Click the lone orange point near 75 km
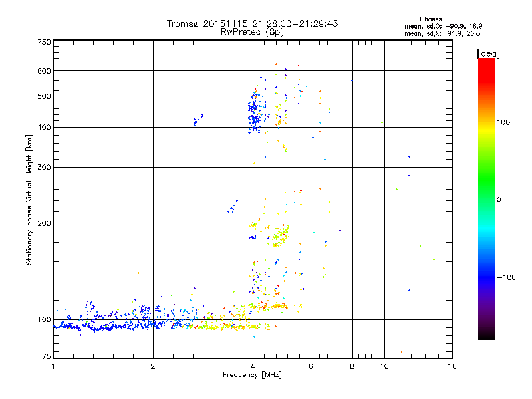 coord(401,352)
